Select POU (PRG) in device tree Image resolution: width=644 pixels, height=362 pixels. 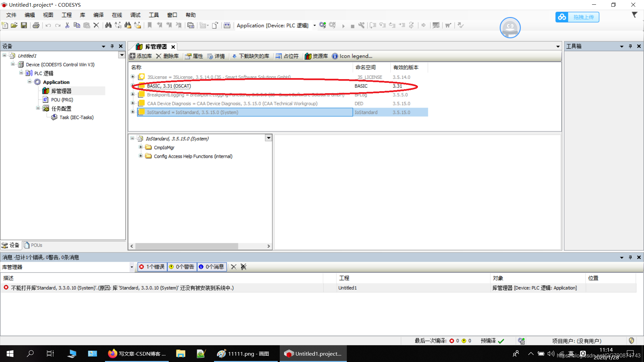62,100
